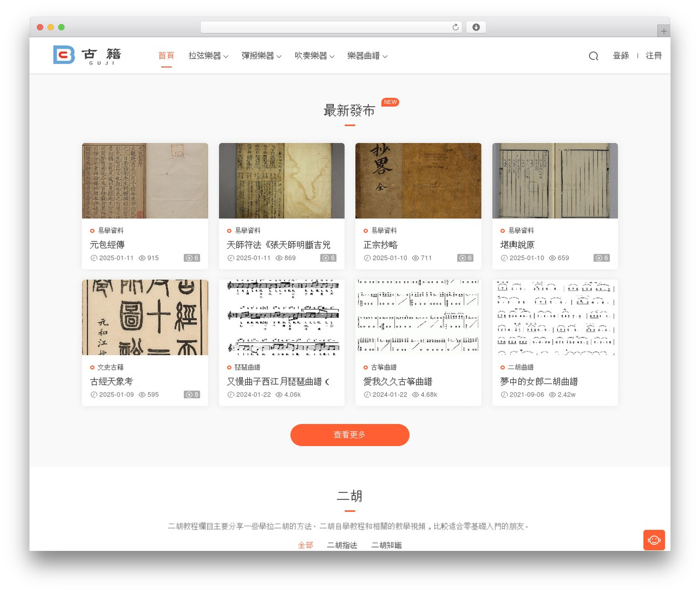The width and height of the screenshot is (700, 593).
Task: Click the browser download arrow icon
Action: coord(476,27)
